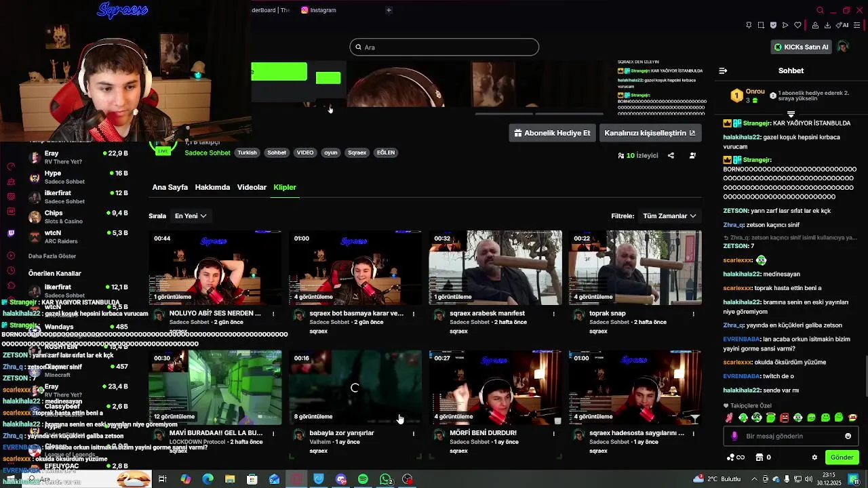Image resolution: width=868 pixels, height=488 pixels.
Task: Open options menu for babayla zor yarışırlar clip
Action: tap(413, 433)
